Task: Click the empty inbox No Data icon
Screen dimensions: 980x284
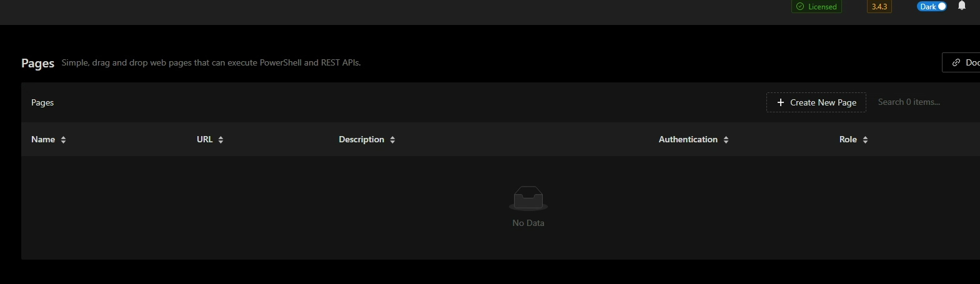Action: pyautogui.click(x=528, y=198)
